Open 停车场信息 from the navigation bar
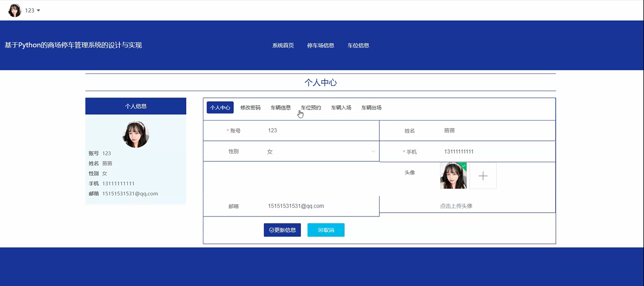 (x=320, y=45)
